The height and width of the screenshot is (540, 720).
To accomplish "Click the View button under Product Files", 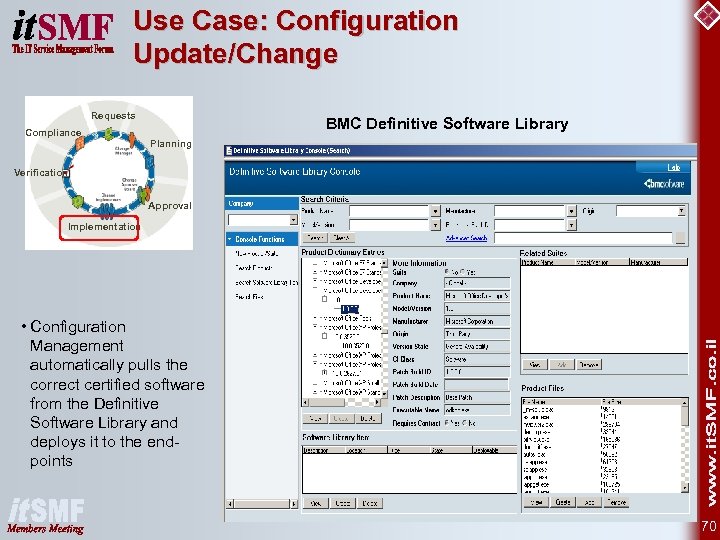I will click(x=536, y=502).
